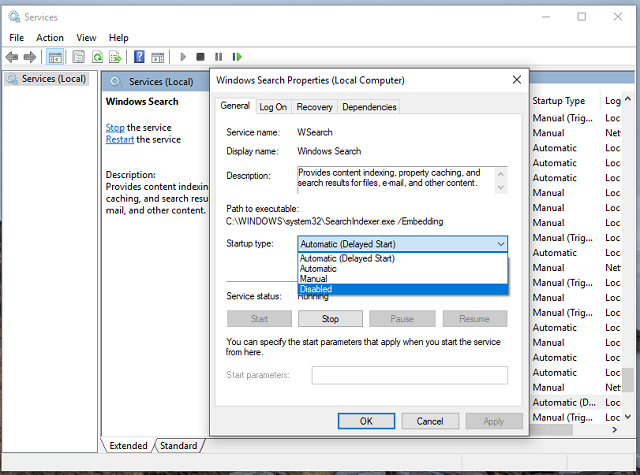Close the Windows Search Properties dialog
The image size is (640, 475).
point(517,80)
